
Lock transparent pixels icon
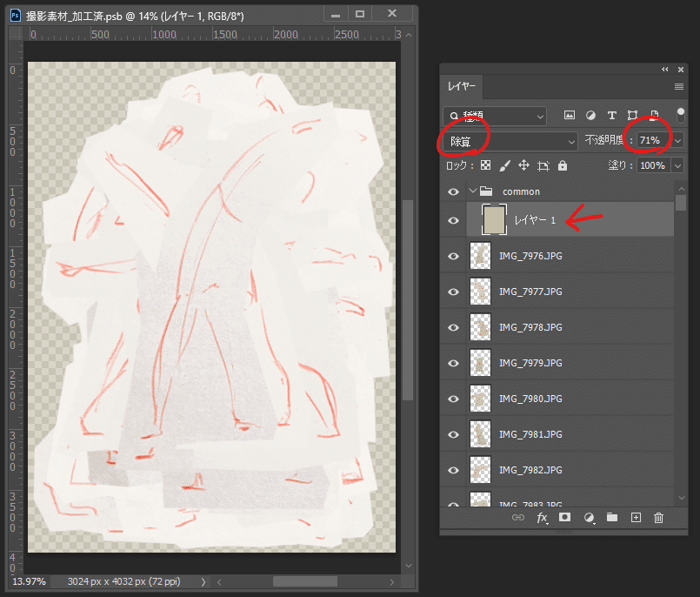pyautogui.click(x=486, y=165)
